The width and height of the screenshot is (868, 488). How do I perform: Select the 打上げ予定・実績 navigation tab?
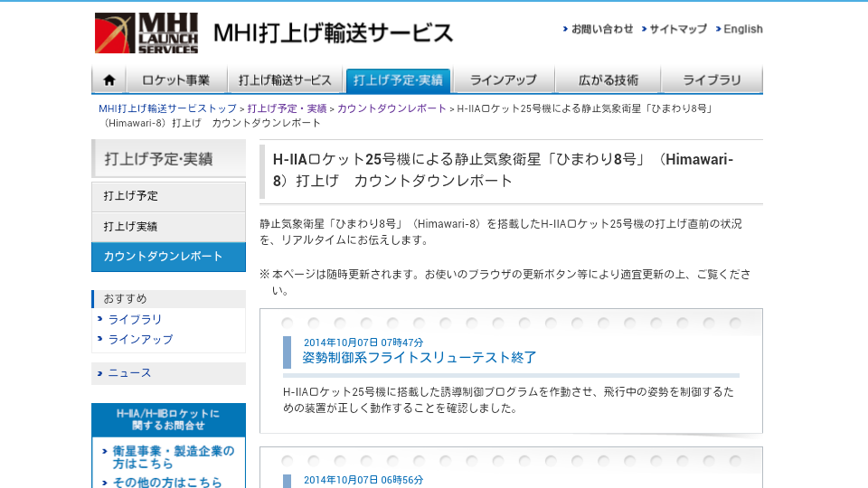pyautogui.click(x=398, y=80)
